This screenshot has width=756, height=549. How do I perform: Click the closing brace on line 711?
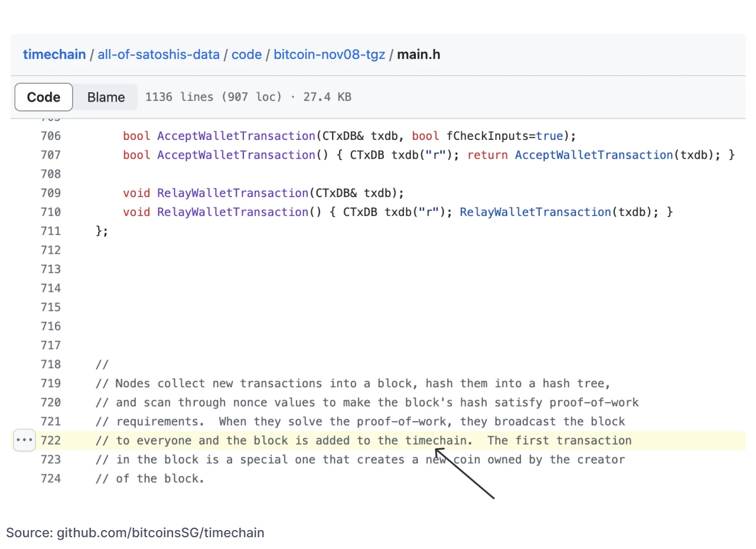(102, 231)
